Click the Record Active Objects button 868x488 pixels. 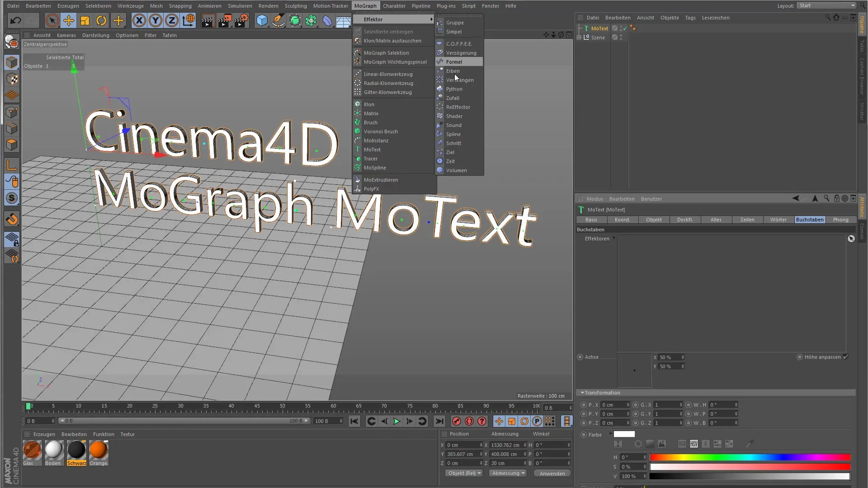point(457,421)
